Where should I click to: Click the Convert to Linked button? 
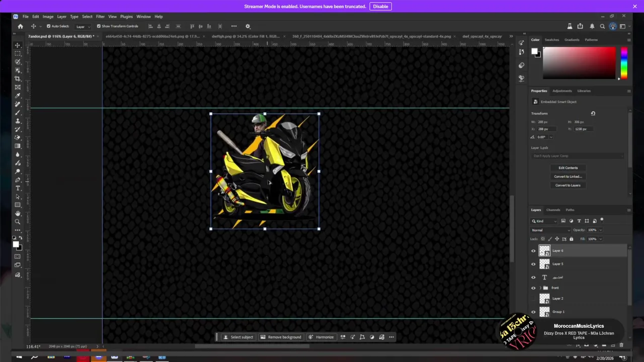pyautogui.click(x=568, y=176)
